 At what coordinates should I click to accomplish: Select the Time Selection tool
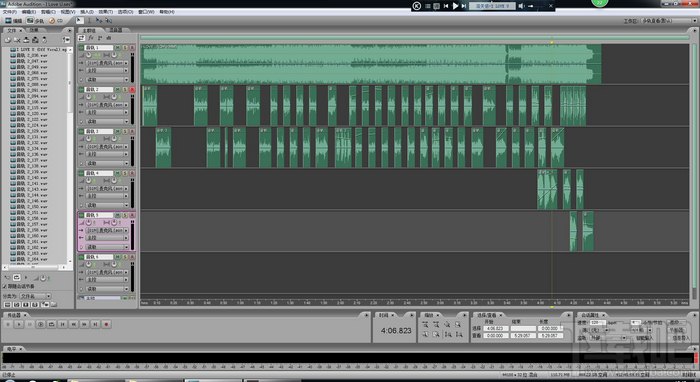(x=89, y=21)
